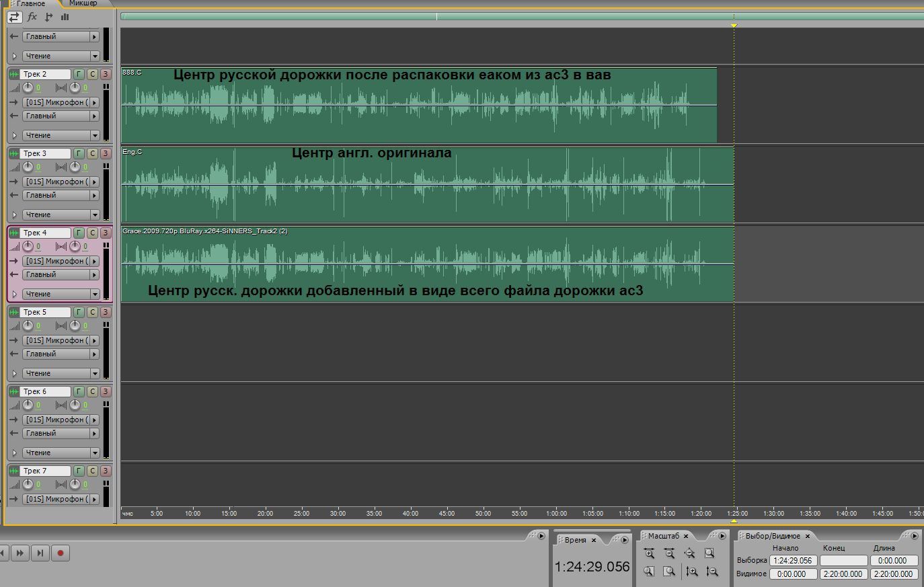Click the vertical zoom out icon

pos(712,571)
